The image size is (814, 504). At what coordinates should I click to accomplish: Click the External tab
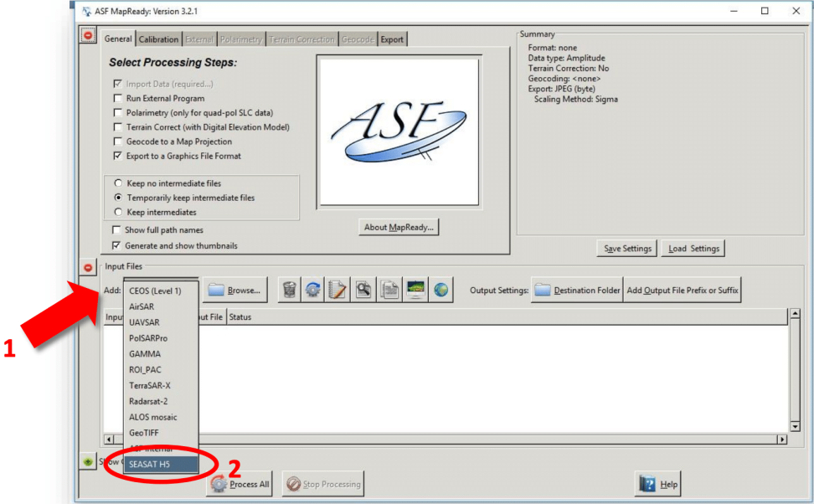tap(198, 39)
